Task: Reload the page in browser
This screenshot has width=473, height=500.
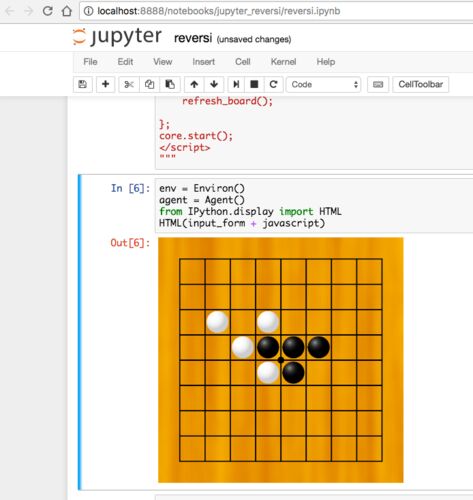Action: click(x=48, y=11)
